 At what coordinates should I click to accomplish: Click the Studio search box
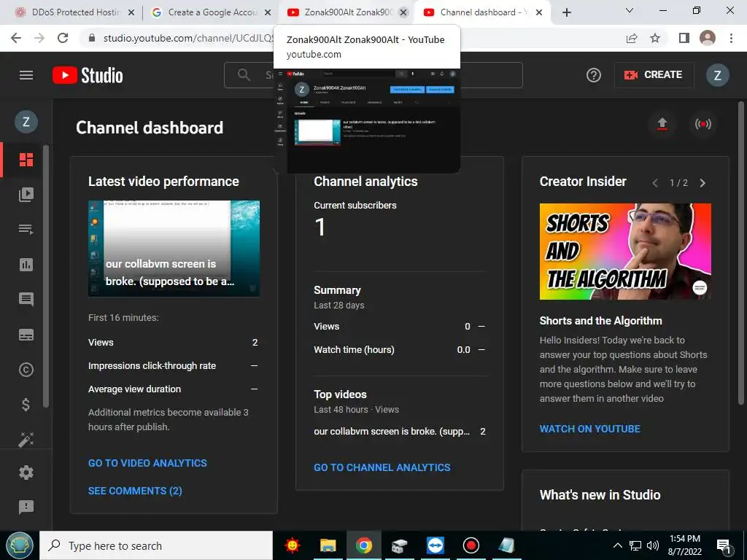tap(373, 75)
